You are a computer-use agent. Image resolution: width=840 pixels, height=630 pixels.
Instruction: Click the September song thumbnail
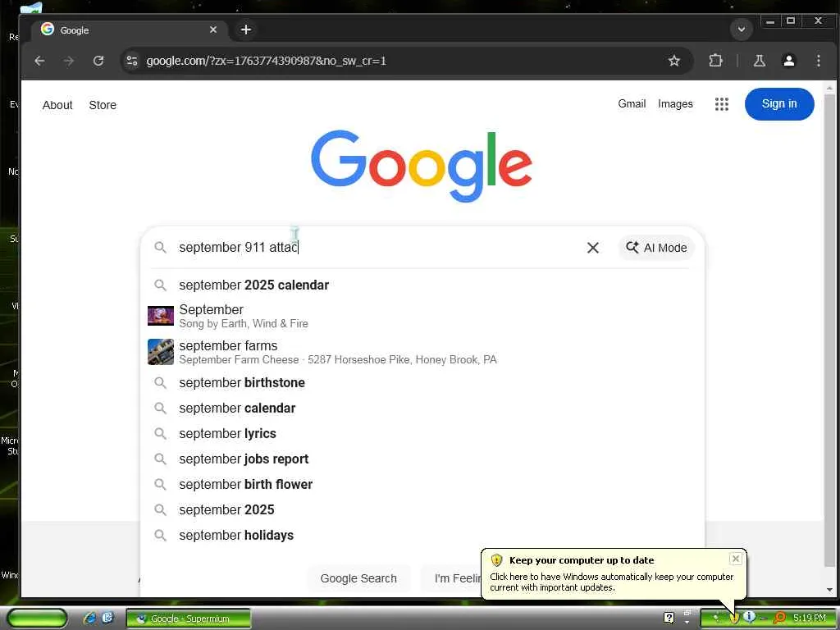(x=161, y=316)
